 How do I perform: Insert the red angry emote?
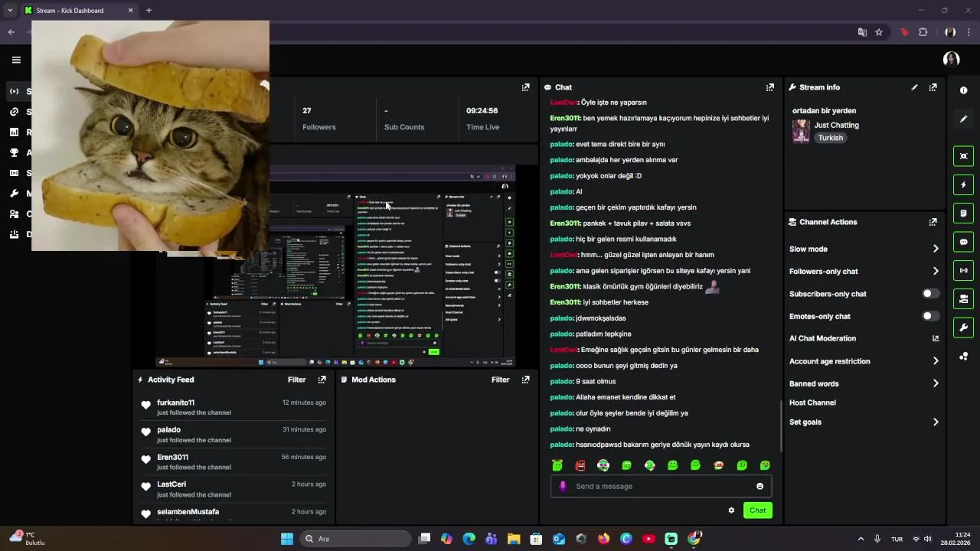580,465
